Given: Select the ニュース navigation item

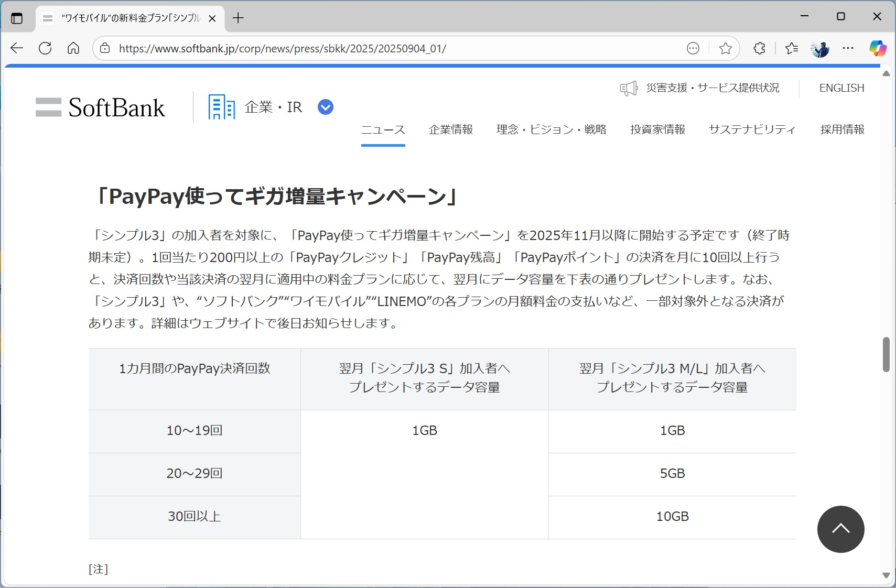Looking at the screenshot, I should coord(383,129).
